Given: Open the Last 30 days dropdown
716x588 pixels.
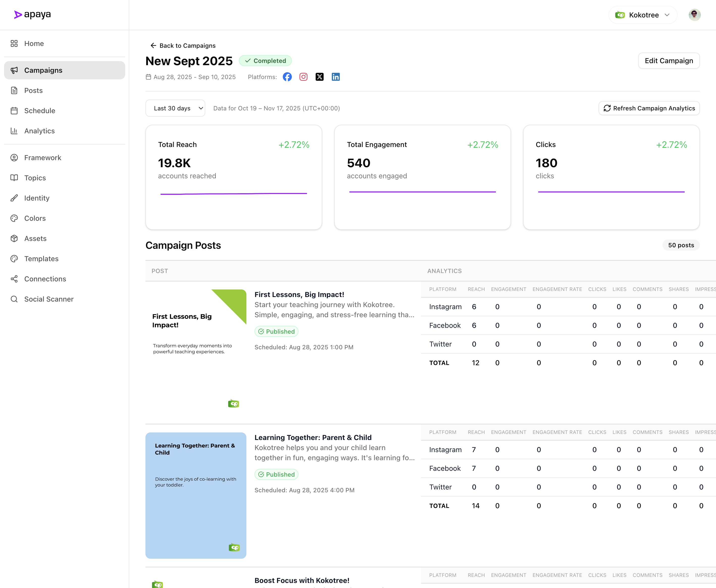Looking at the screenshot, I should coord(175,108).
